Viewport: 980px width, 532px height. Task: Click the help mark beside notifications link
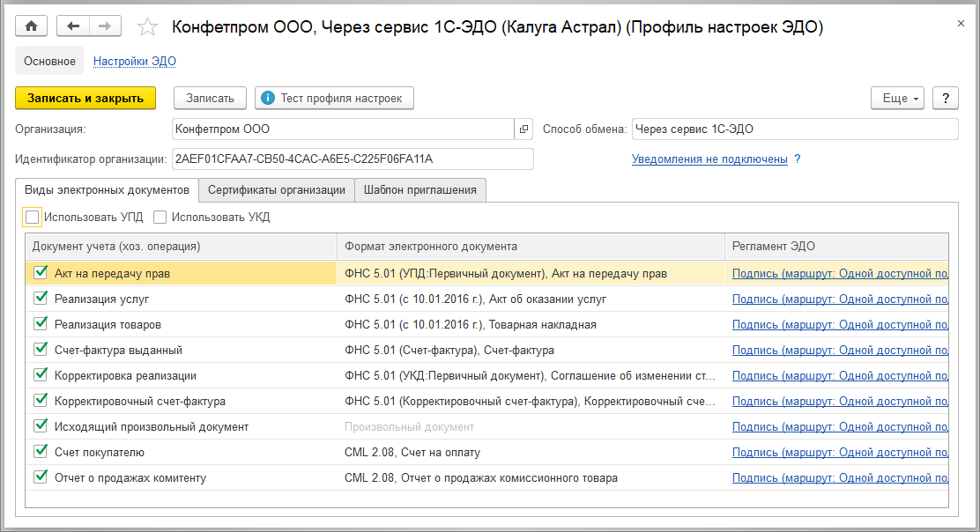[x=798, y=159]
